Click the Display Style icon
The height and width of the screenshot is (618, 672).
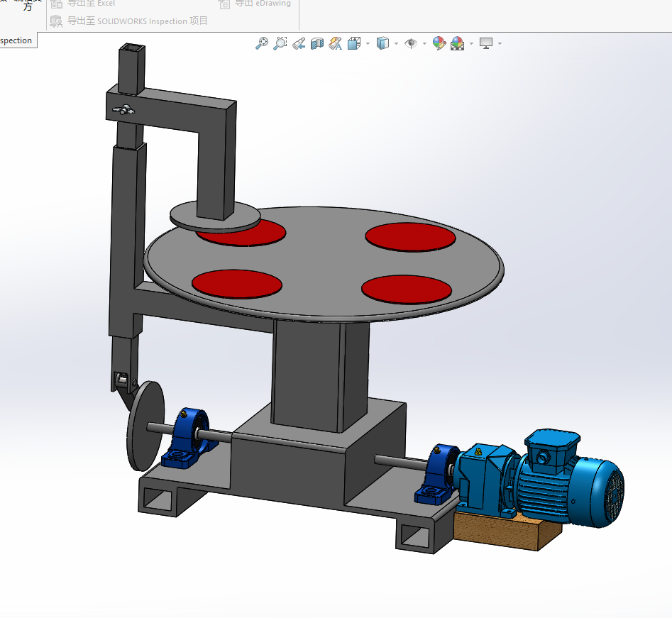coord(382,43)
